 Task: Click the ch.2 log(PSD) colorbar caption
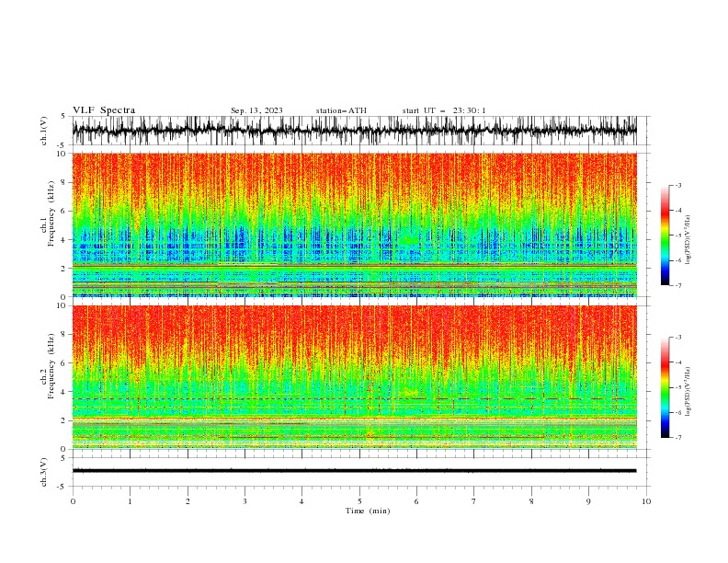[x=688, y=392]
